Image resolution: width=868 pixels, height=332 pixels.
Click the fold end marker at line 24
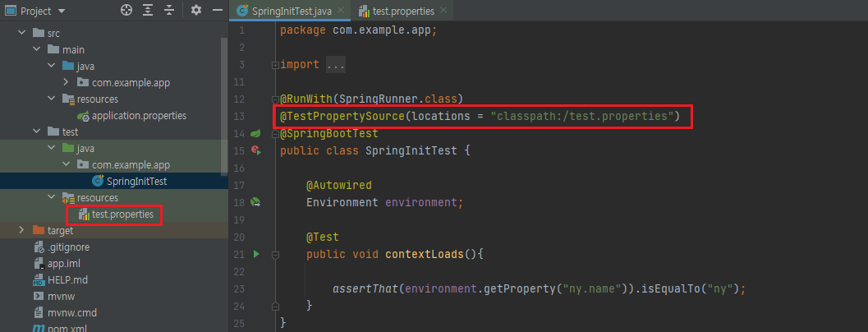point(275,306)
